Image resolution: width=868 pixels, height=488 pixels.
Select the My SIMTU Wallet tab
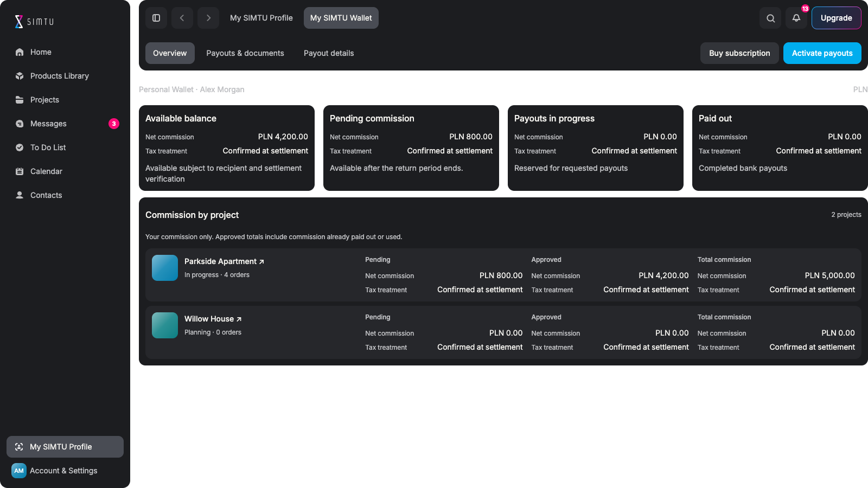coord(341,18)
